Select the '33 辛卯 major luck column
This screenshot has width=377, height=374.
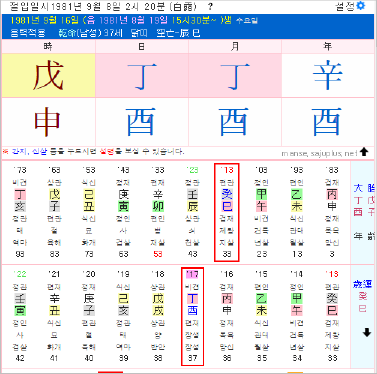[158, 212]
